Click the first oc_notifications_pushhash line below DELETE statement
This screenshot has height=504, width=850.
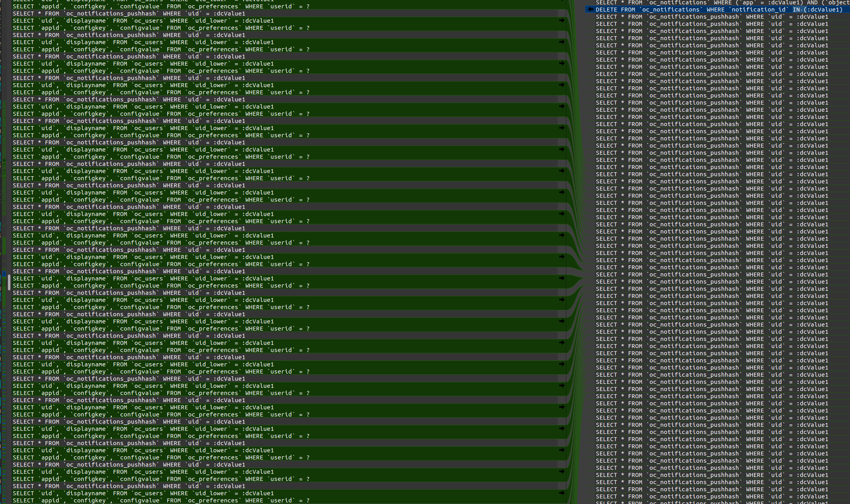712,17
